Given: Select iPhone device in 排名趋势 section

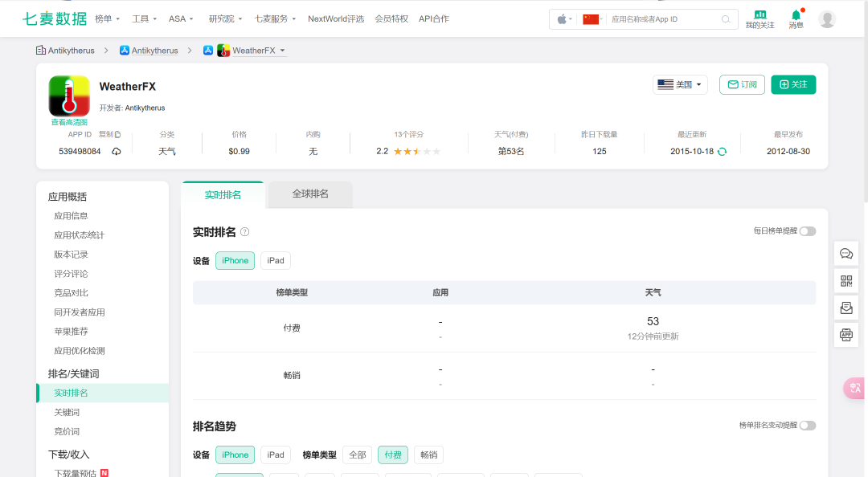Looking at the screenshot, I should tap(235, 455).
